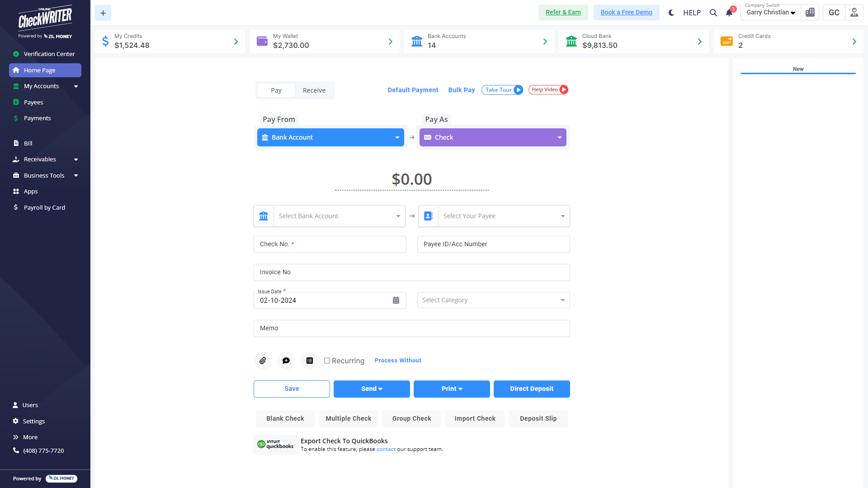Click the comment bubble icon

(286, 361)
